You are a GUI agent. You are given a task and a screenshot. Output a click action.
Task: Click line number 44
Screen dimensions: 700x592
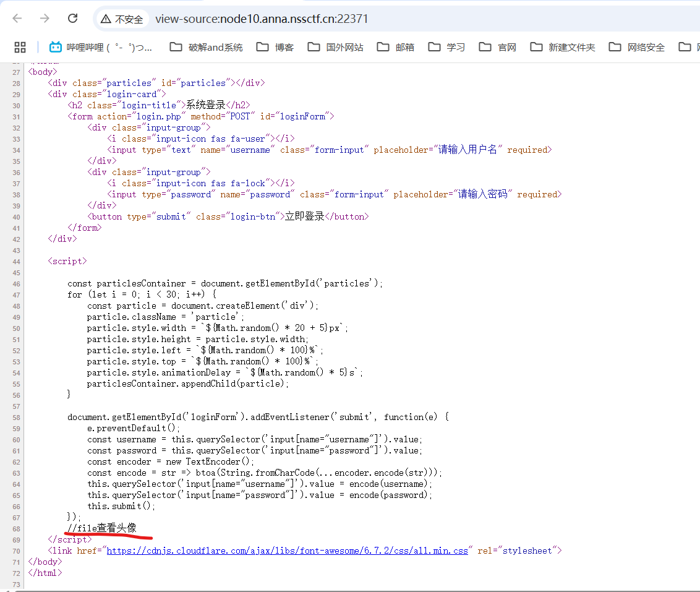click(x=17, y=262)
